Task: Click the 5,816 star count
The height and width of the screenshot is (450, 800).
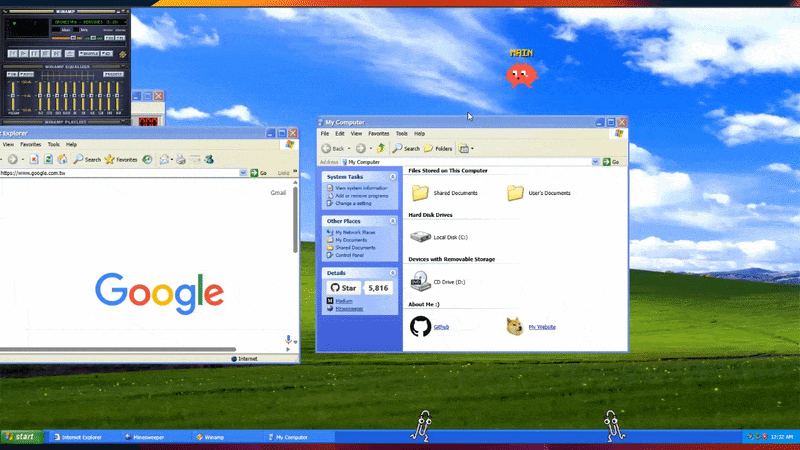Action: [x=378, y=288]
